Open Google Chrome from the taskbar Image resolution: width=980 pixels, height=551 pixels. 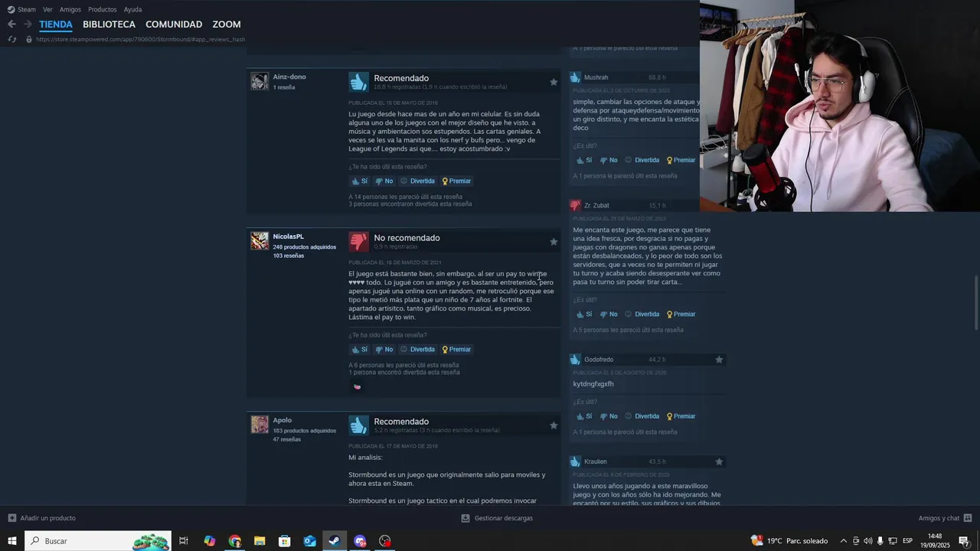[x=234, y=541]
